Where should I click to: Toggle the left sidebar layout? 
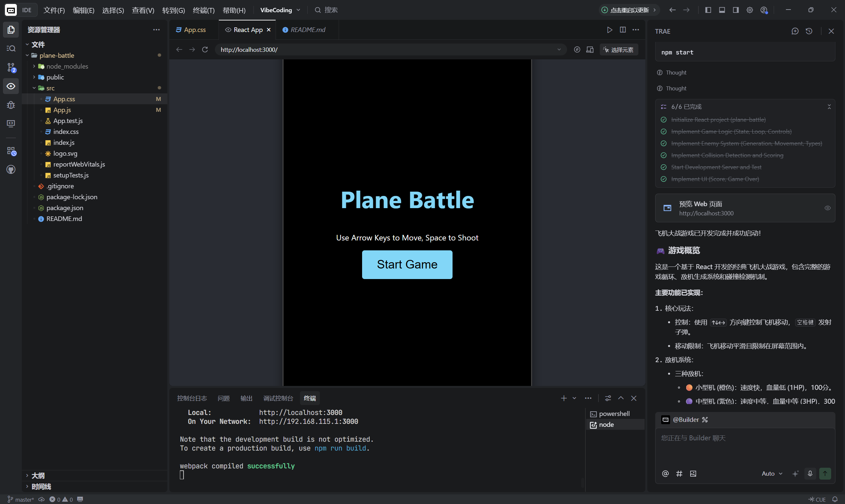tap(708, 10)
